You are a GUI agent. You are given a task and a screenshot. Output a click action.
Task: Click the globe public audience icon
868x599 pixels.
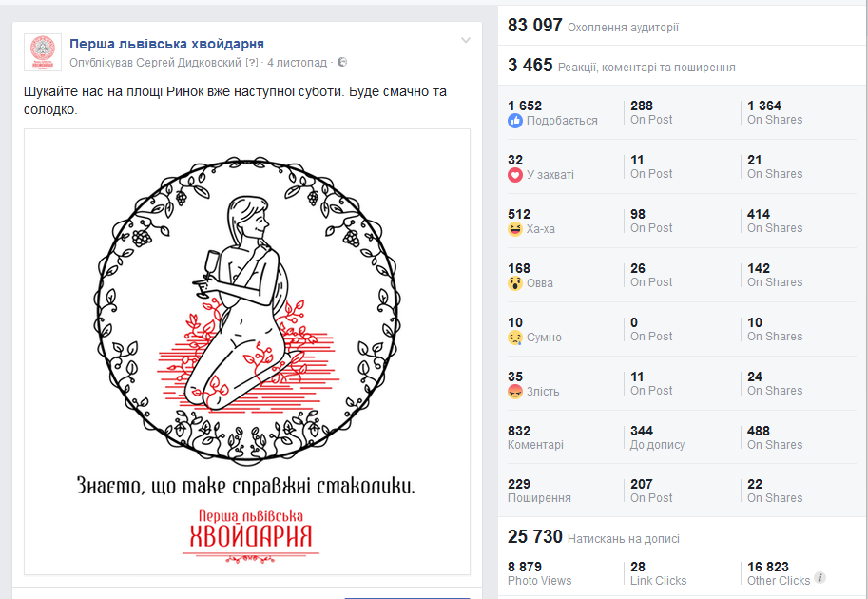click(x=342, y=62)
